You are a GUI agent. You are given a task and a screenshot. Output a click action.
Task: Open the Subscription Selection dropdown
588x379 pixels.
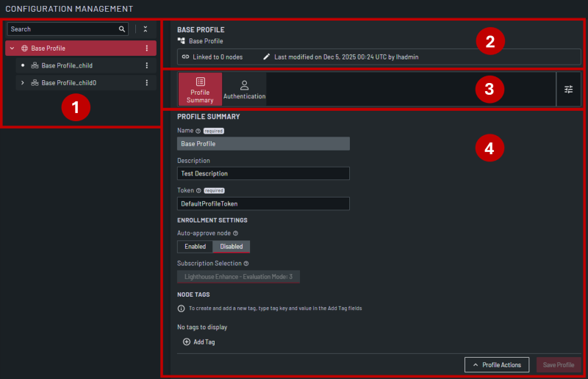click(238, 277)
